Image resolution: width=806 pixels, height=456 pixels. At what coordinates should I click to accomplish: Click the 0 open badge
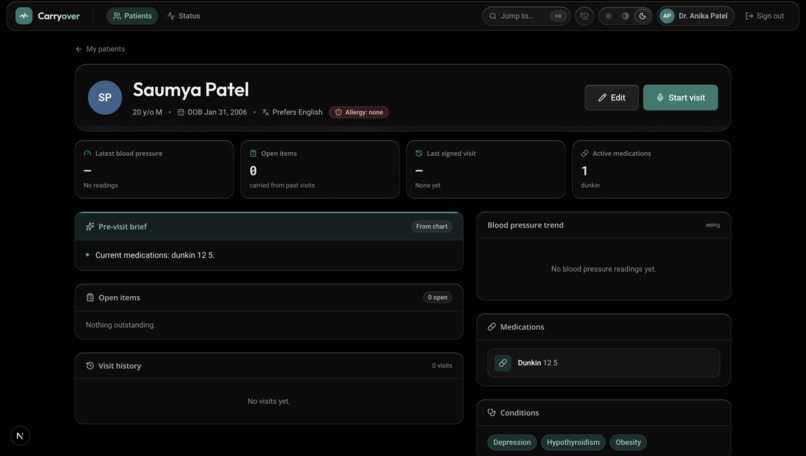(437, 297)
